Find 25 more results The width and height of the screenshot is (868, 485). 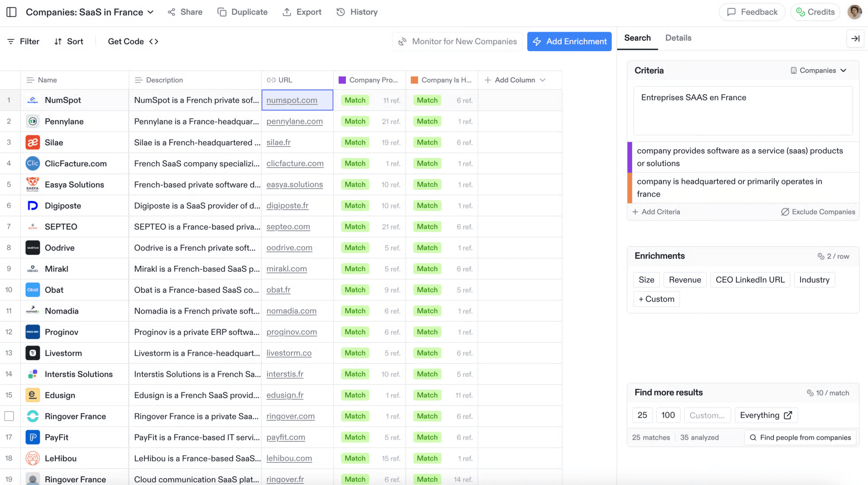(642, 415)
